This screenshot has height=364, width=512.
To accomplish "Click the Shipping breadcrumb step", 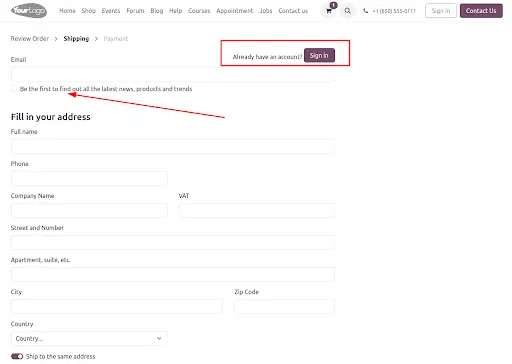I will pyautogui.click(x=76, y=39).
